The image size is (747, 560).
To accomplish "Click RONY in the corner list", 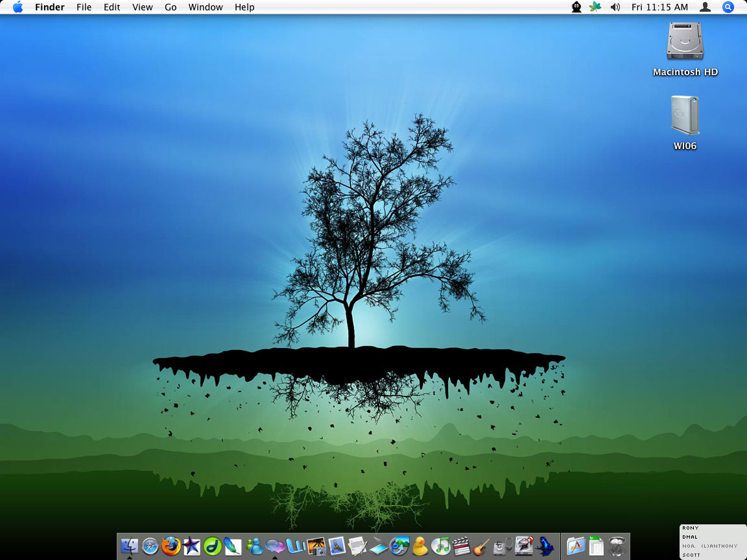I will tap(691, 528).
